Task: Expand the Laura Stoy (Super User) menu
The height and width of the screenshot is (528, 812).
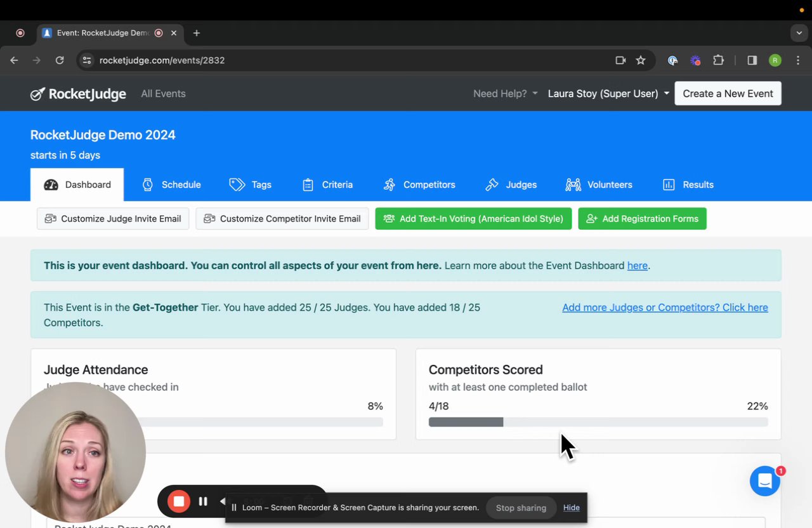Action: point(608,94)
